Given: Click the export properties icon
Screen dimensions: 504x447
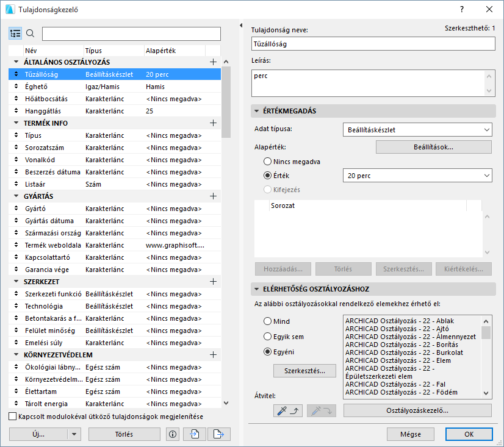Looking at the screenshot, I should point(219,434).
